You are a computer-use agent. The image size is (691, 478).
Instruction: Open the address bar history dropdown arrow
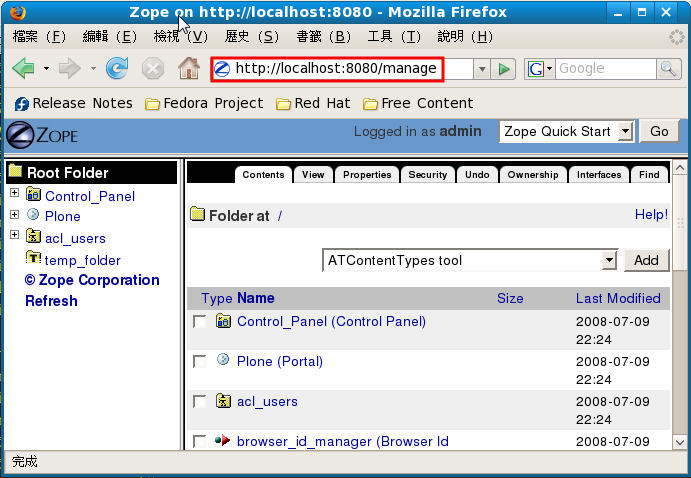pos(482,69)
